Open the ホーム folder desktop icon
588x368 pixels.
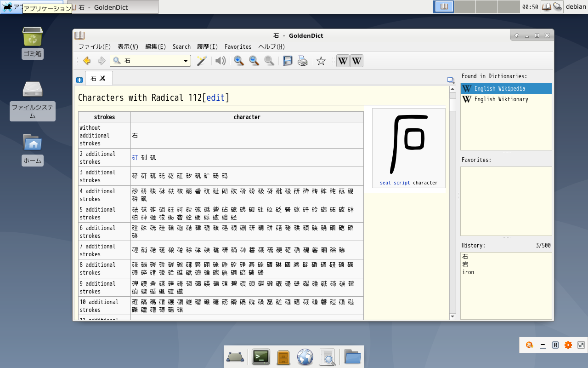(x=33, y=149)
